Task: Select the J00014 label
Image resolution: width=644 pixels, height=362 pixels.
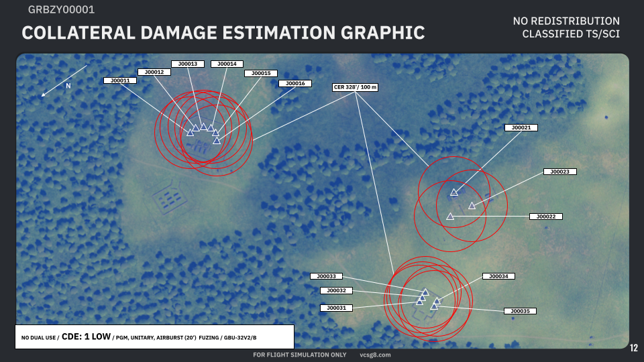Action: pyautogui.click(x=227, y=64)
